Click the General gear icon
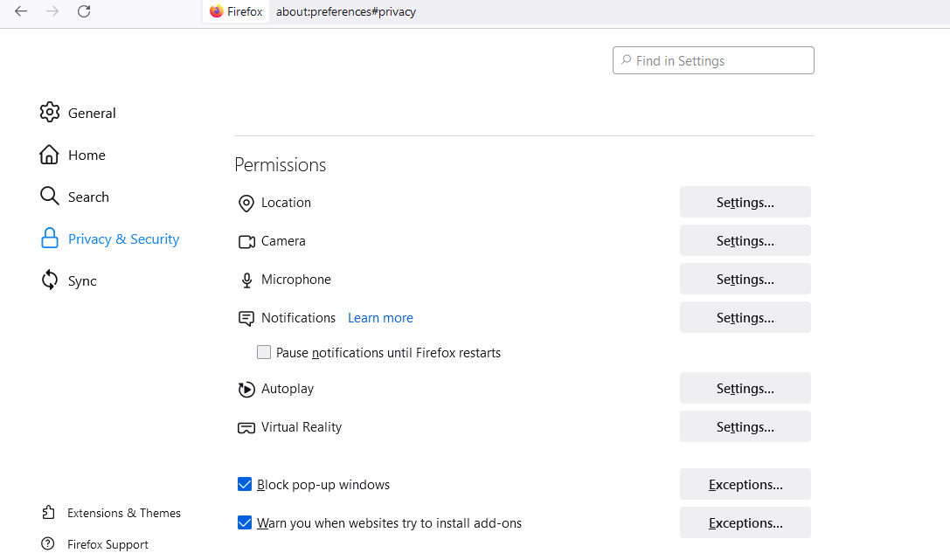Image resolution: width=950 pixels, height=560 pixels. coord(50,113)
